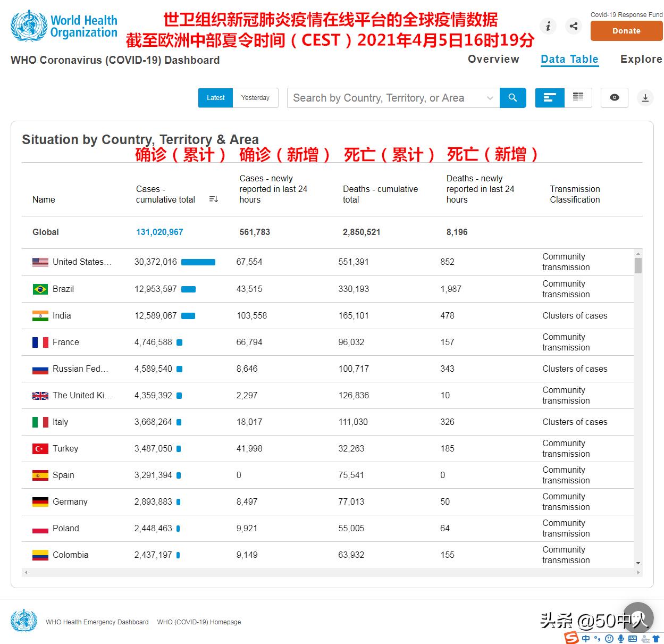Click the vertical scrollbar thumb
The width and height of the screenshot is (664, 644).
coord(638,265)
